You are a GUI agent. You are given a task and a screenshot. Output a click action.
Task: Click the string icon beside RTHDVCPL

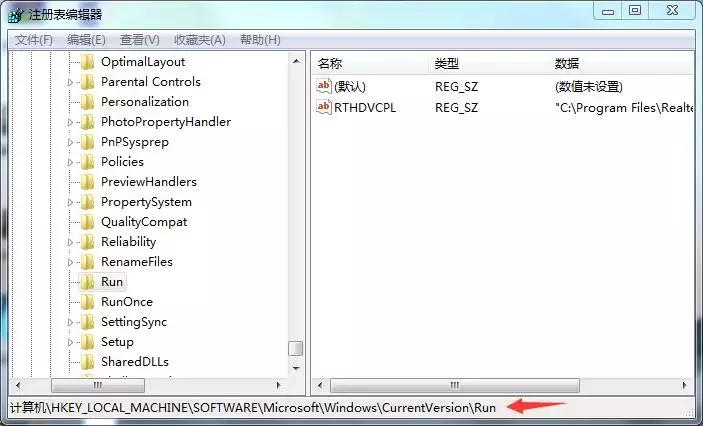click(323, 107)
